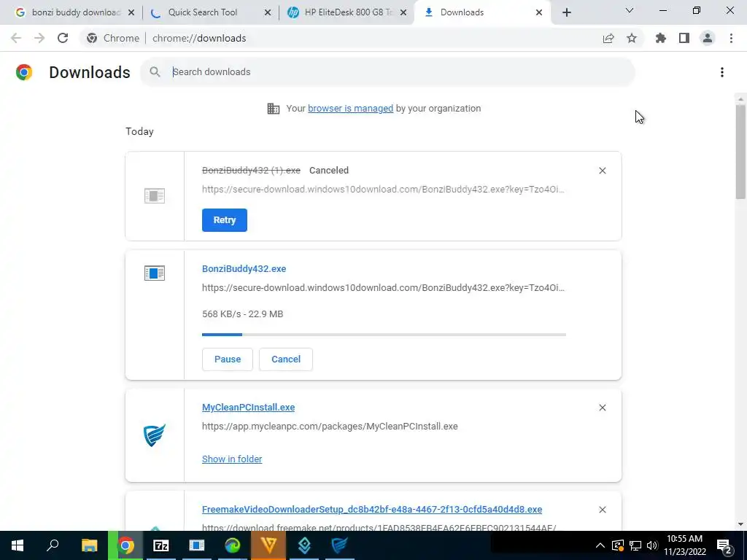Switch to the HP EliteDesk 800 G8 tab
The image size is (747, 560).
[x=348, y=12]
